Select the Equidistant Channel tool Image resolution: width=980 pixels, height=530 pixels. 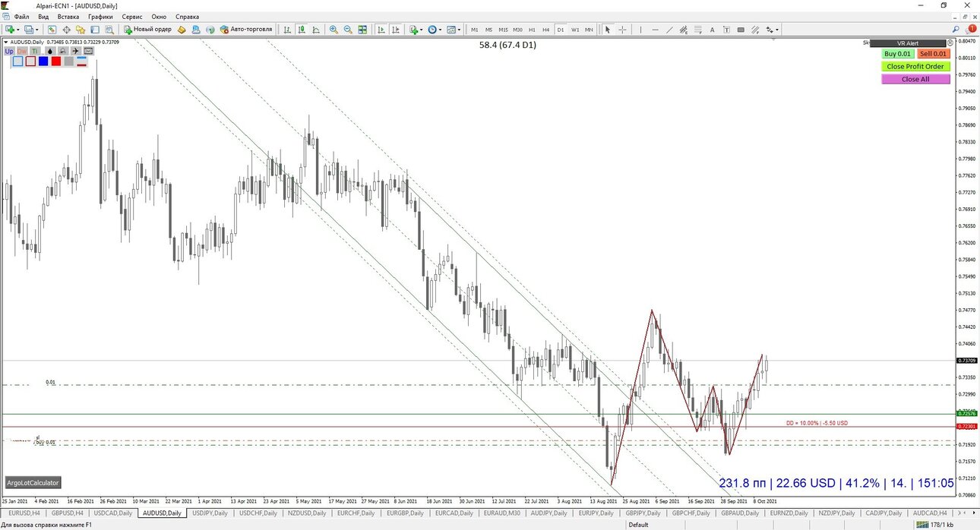684,30
